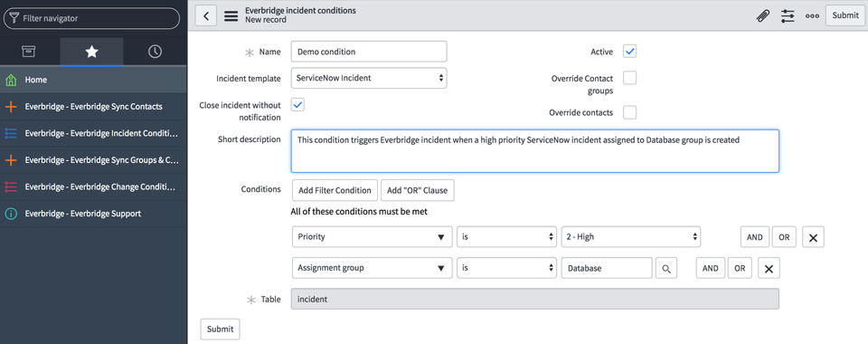Open the Priority field dropdown

tap(372, 237)
